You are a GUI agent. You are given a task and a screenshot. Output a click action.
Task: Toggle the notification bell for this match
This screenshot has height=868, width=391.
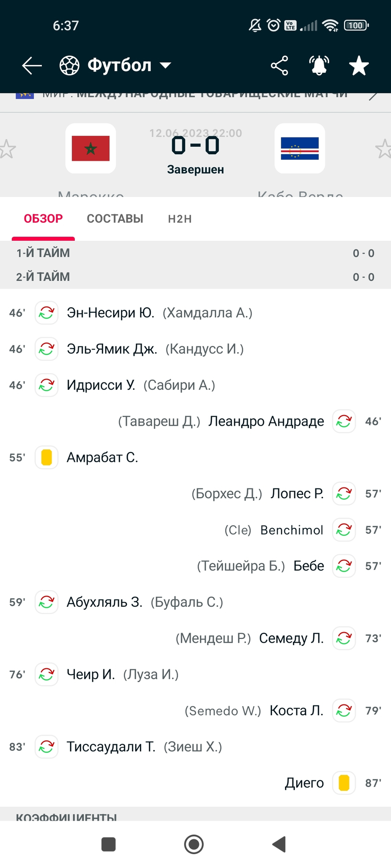319,66
